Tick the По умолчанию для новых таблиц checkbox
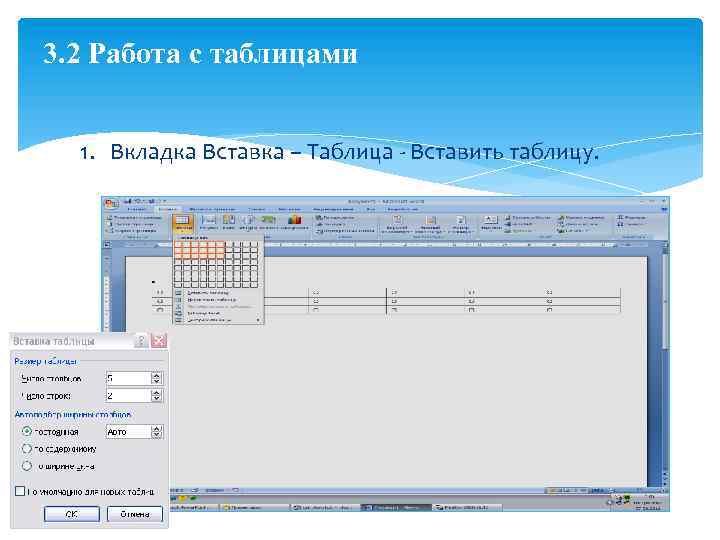Screen dimensions: 720x540 click(20, 491)
